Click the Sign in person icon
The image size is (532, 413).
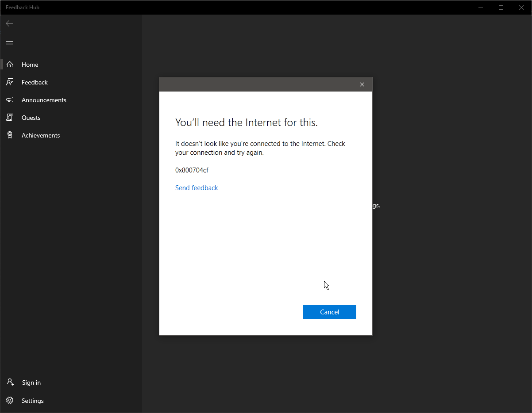[x=10, y=382]
